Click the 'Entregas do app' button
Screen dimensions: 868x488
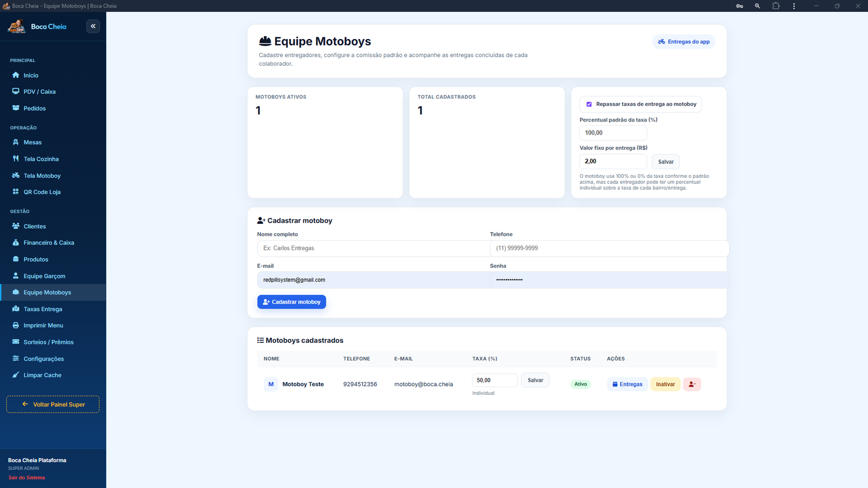click(x=684, y=42)
